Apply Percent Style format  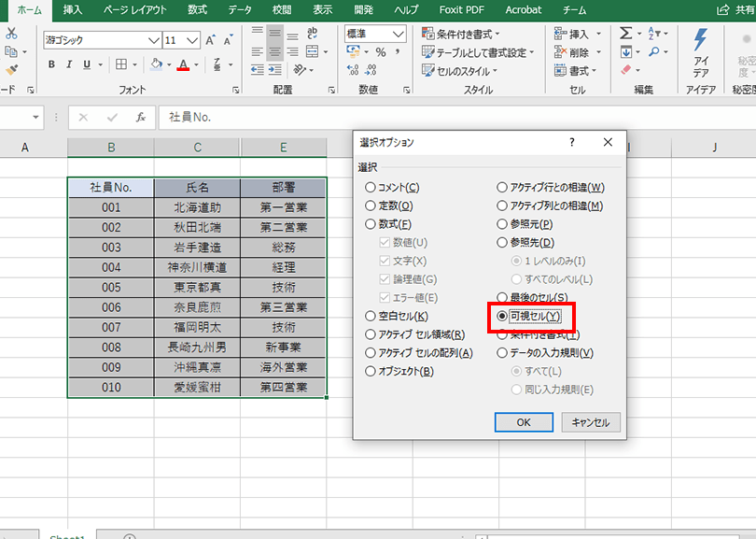pos(381,52)
